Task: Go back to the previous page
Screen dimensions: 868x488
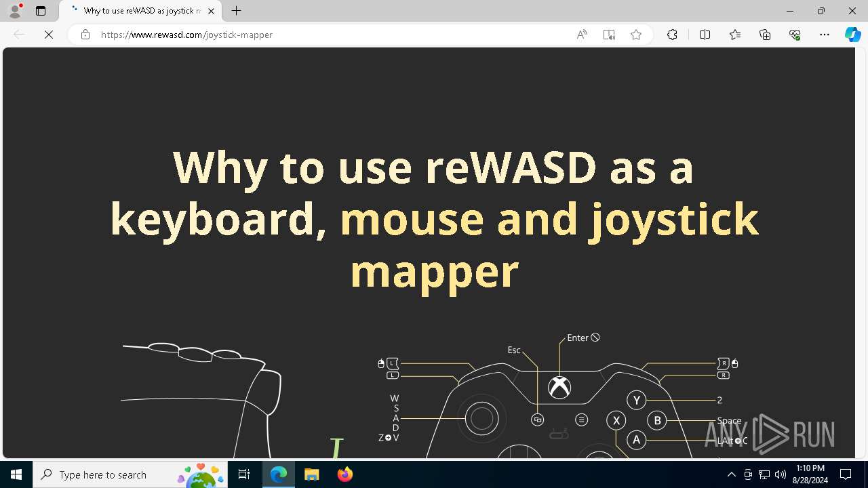Action: (x=19, y=35)
